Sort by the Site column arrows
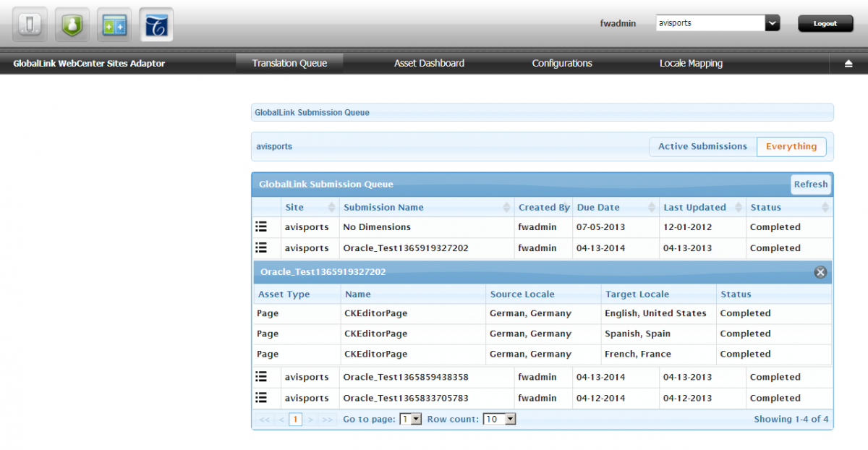The height and width of the screenshot is (450, 868). pos(332,208)
